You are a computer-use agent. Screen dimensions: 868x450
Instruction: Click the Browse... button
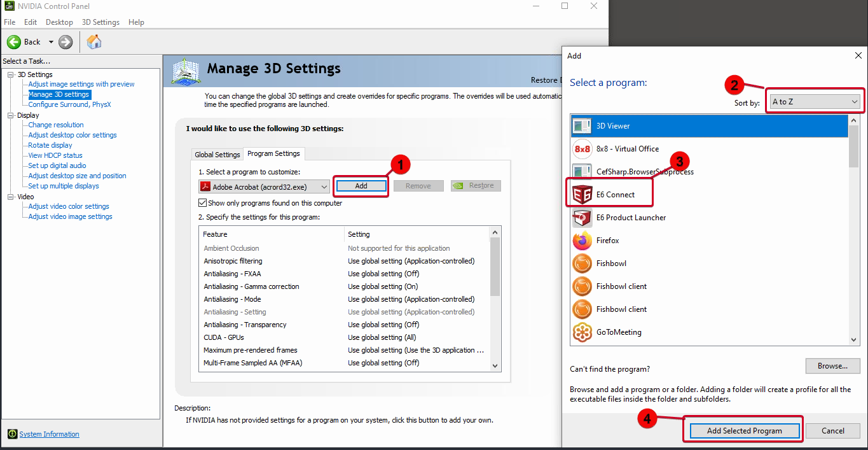click(832, 366)
